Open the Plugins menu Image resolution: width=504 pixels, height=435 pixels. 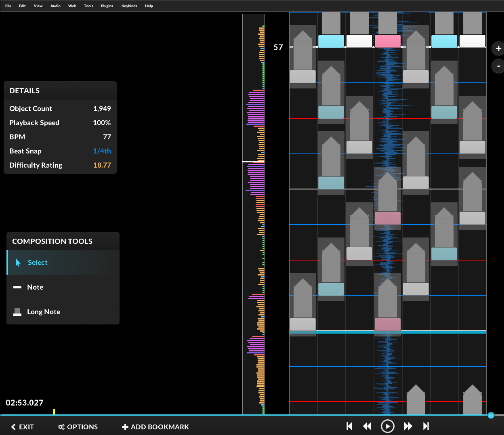point(107,6)
